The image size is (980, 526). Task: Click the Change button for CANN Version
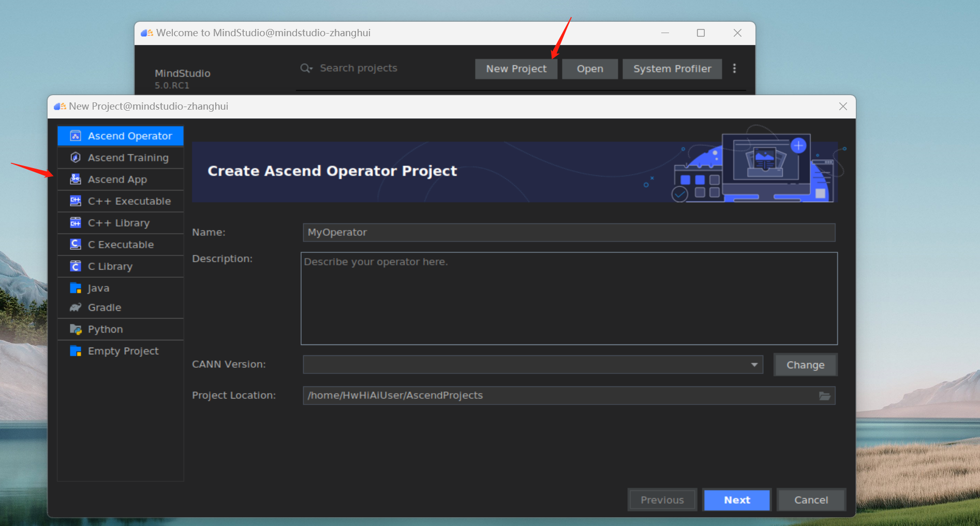[x=805, y=365]
